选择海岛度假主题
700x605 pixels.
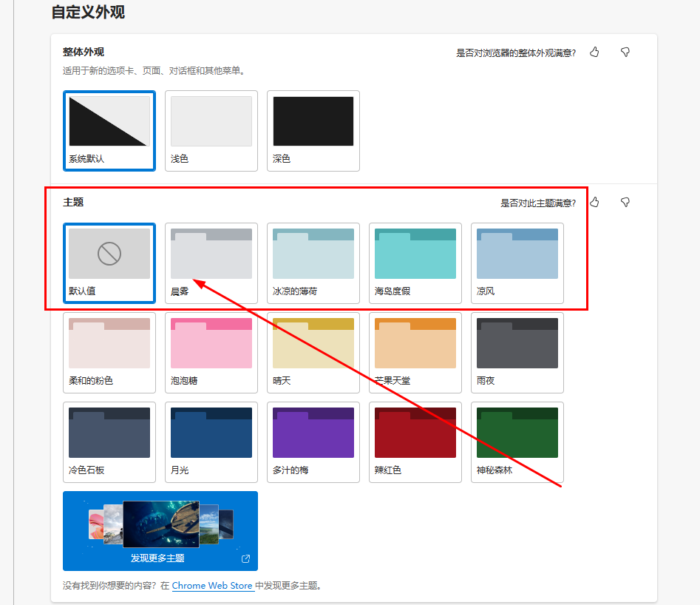coord(415,263)
